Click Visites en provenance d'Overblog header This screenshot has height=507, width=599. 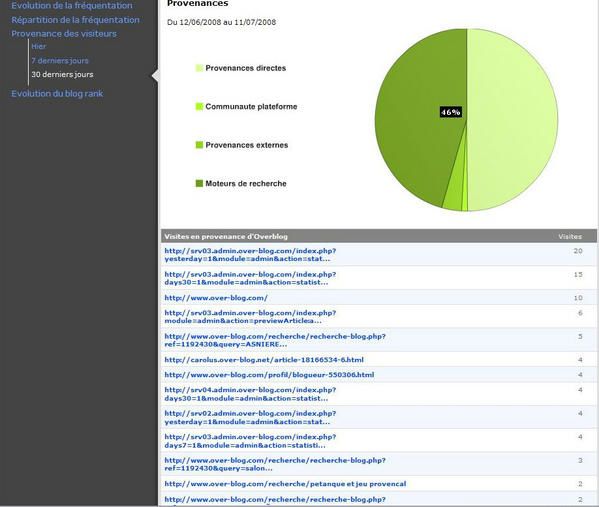226,236
